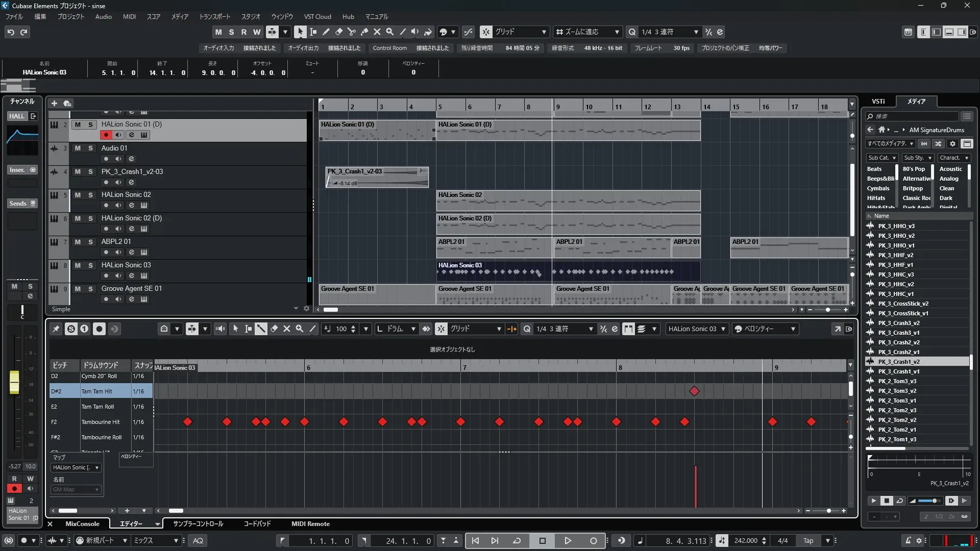Select the Zoom magnifier tool
Screen dimensions: 980x551
pos(390,32)
